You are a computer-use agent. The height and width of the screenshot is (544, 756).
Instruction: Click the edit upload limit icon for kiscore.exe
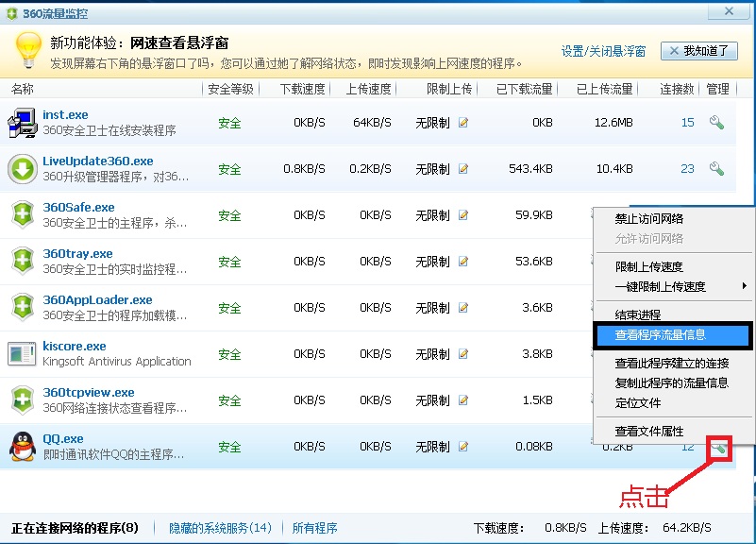click(x=463, y=354)
